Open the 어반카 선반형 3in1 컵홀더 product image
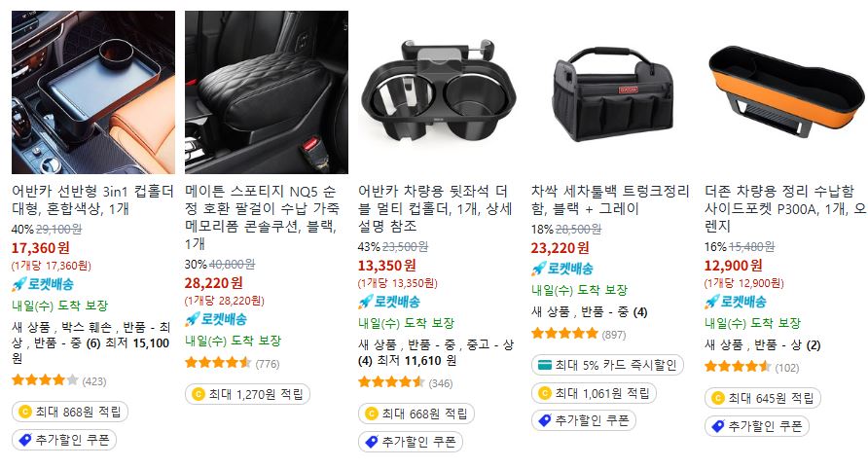Viewport: 868px width, 468px height. 93,92
